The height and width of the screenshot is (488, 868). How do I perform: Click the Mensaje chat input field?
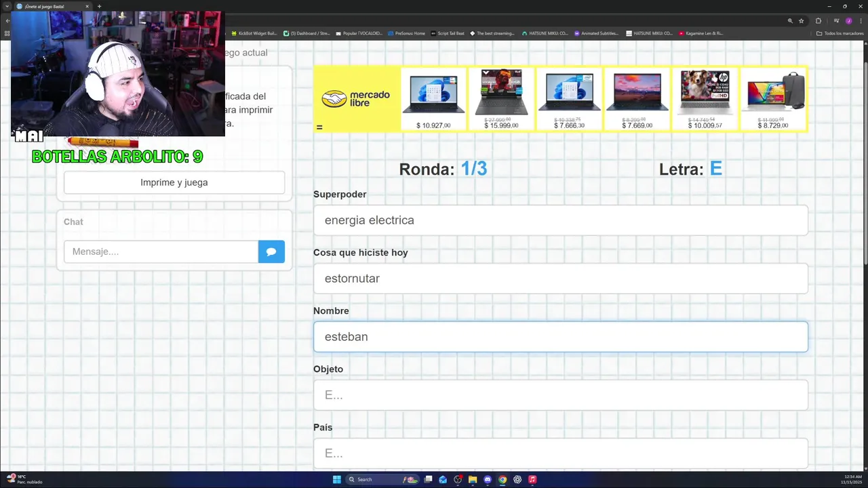(x=161, y=251)
